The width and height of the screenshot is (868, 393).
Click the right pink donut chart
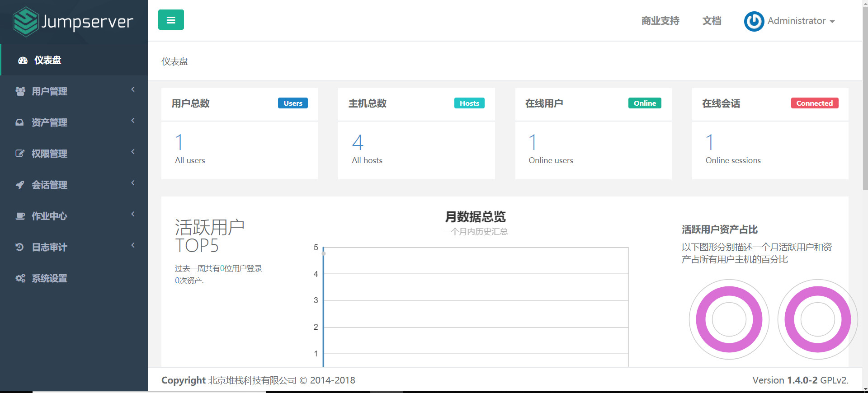click(x=817, y=319)
